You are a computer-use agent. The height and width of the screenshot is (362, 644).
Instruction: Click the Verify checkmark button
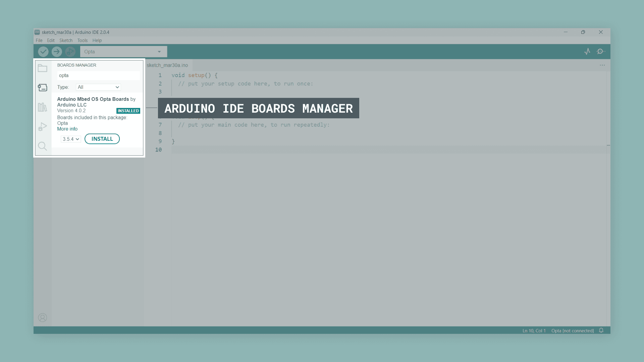[43, 52]
